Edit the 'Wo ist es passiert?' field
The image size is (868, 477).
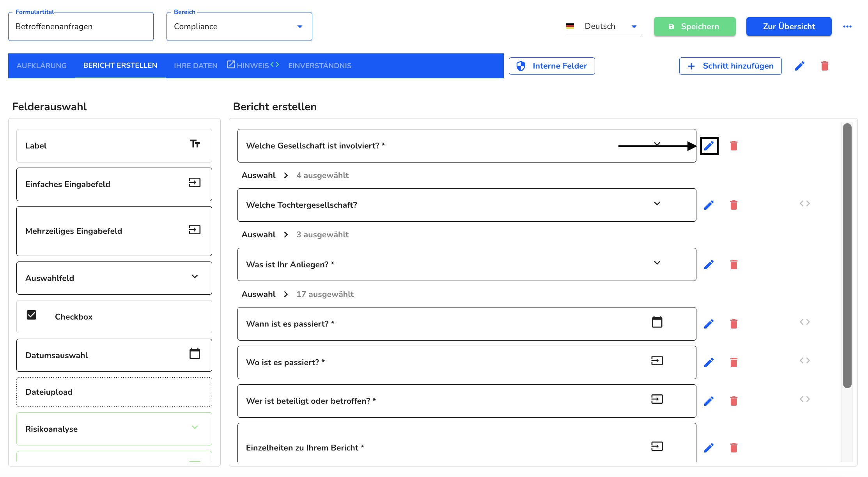(x=709, y=362)
